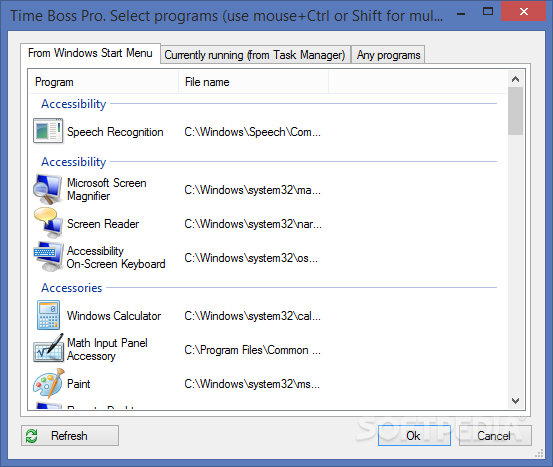Click the Screen Reader speech bubble icon

tap(48, 223)
